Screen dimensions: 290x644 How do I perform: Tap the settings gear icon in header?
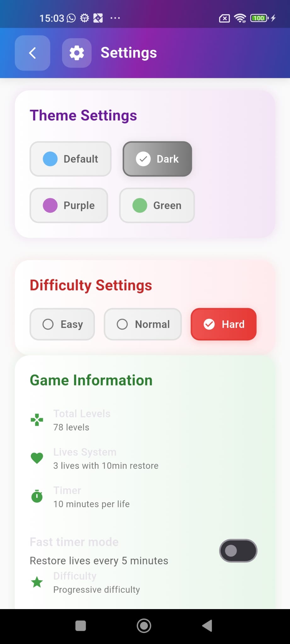77,53
